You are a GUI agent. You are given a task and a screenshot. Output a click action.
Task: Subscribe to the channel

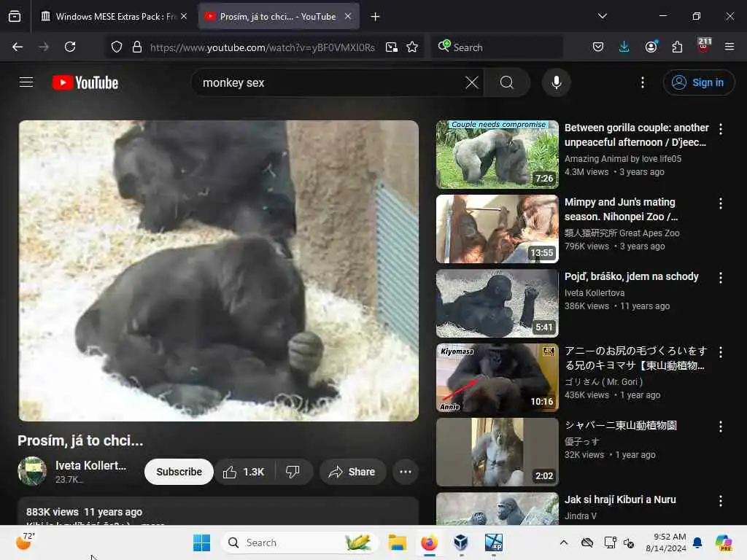pos(179,472)
